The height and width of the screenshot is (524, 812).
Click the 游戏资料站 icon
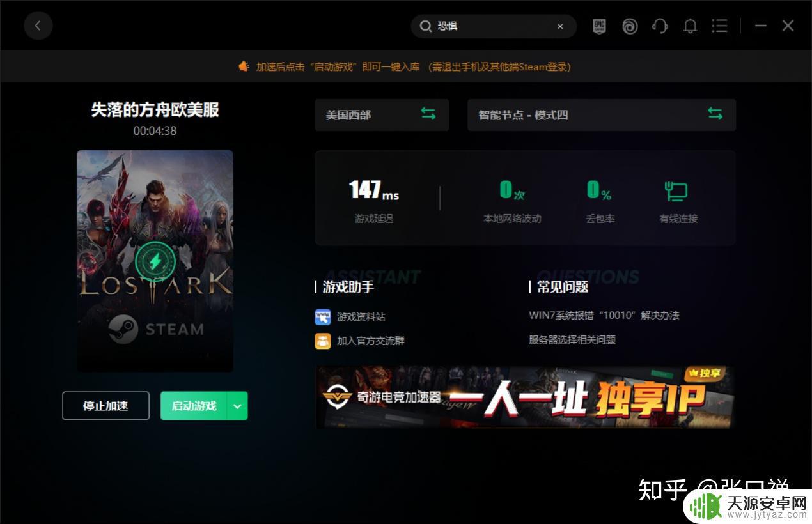(323, 317)
